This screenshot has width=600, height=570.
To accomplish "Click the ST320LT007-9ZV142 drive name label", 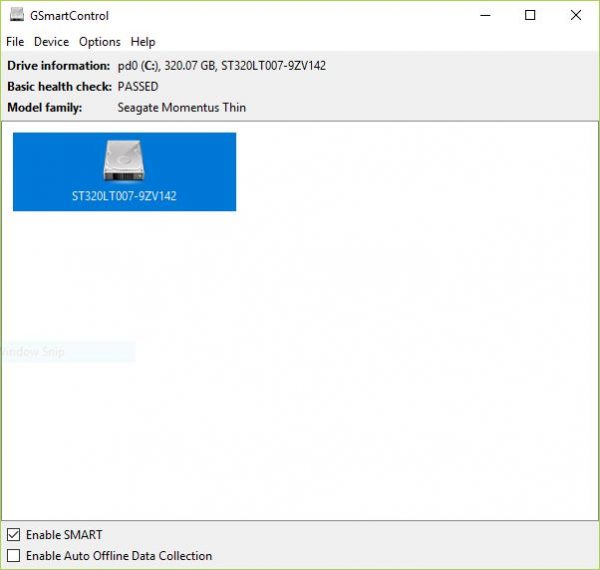I will 124,196.
